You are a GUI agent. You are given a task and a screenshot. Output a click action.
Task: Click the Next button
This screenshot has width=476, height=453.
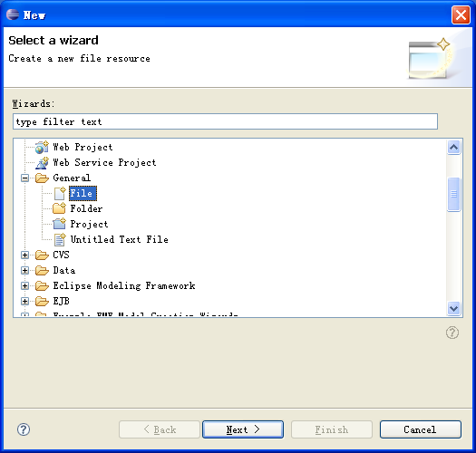[x=243, y=429]
